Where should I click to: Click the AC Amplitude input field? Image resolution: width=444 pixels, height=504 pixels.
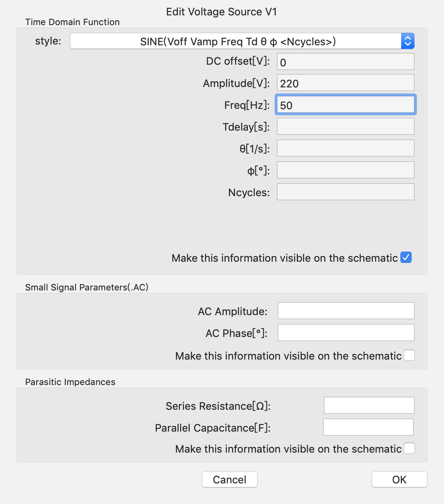(x=346, y=310)
